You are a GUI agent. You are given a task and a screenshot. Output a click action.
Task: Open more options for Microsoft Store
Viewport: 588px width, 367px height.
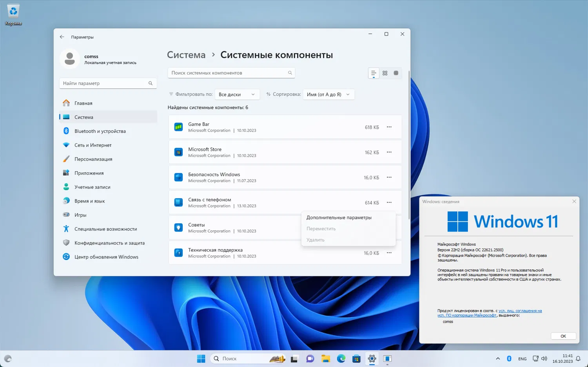(x=389, y=152)
